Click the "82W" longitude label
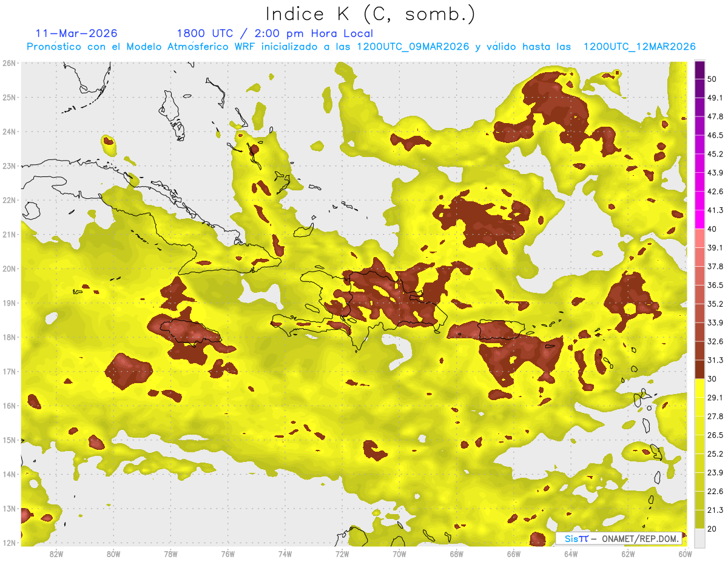728x562 pixels. point(56,554)
